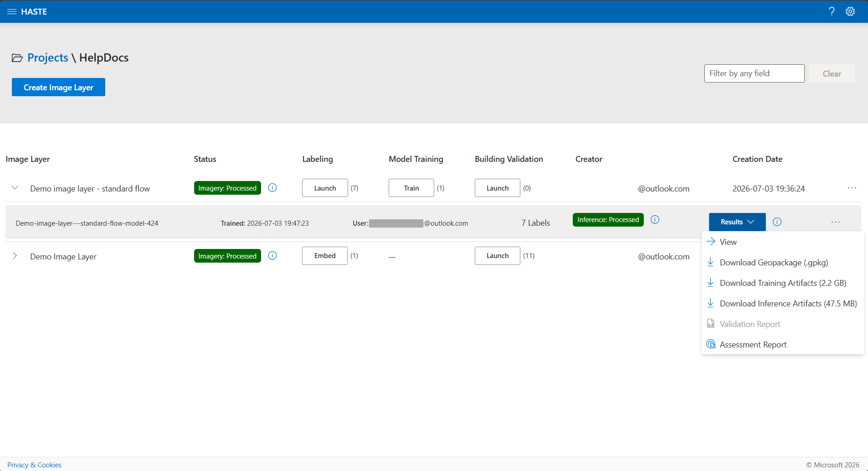Click the Train button
This screenshot has height=471, width=868.
(x=411, y=188)
